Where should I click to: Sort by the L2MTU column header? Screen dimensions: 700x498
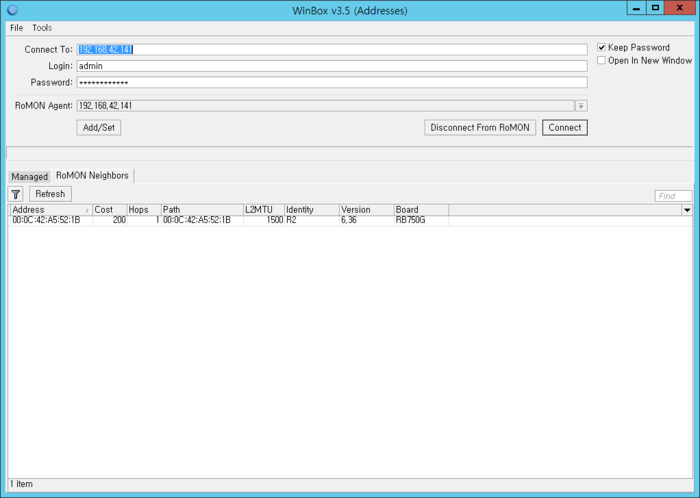pyautogui.click(x=263, y=210)
